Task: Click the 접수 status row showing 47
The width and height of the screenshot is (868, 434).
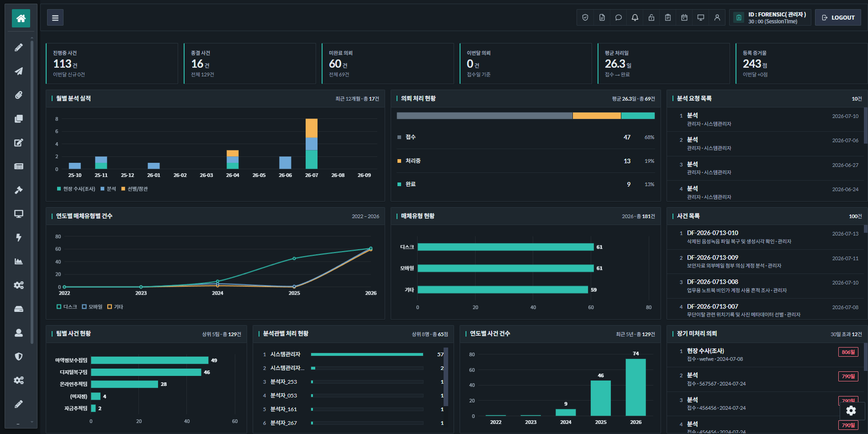Action: pyautogui.click(x=526, y=137)
